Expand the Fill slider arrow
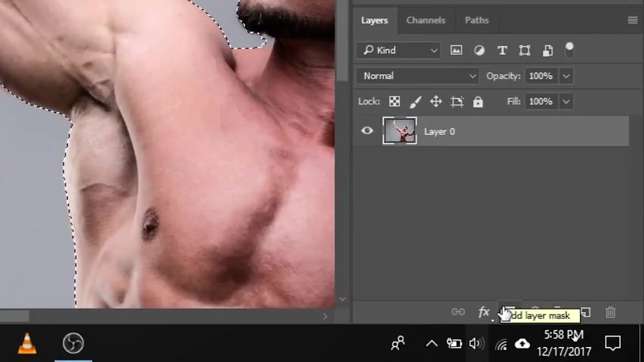644x362 pixels. coord(566,102)
